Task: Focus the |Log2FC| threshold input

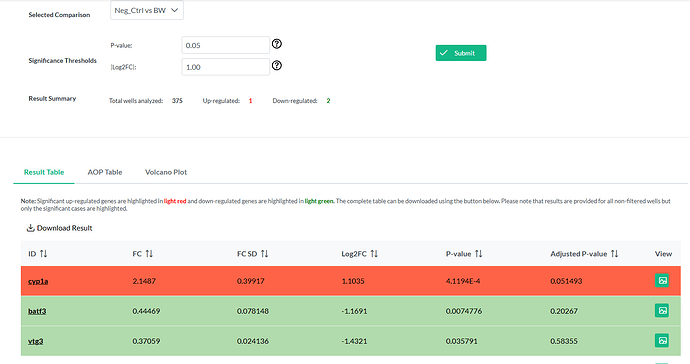Action: point(225,67)
